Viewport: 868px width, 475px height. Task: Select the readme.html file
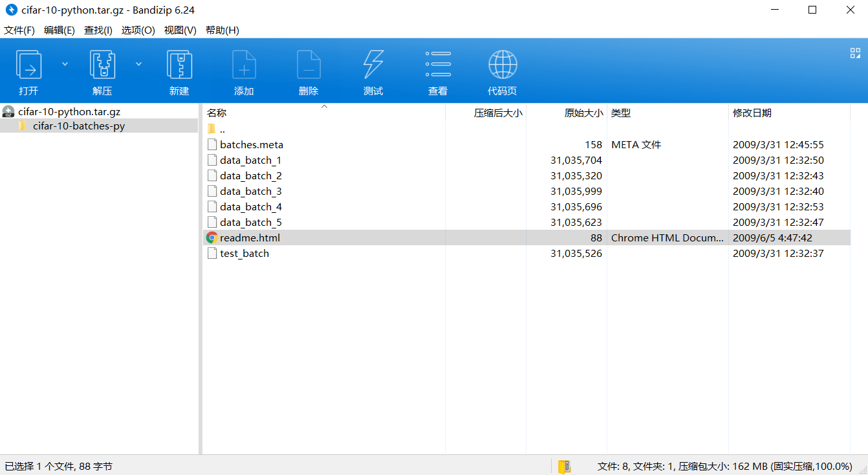(x=250, y=237)
